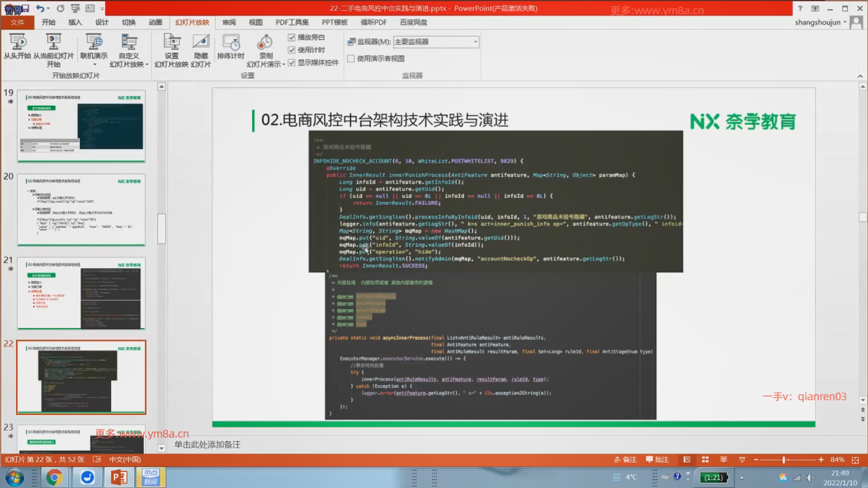The height and width of the screenshot is (488, 868).
Task: Open the Animations (动画) ribbon tab
Action: pyautogui.click(x=155, y=22)
